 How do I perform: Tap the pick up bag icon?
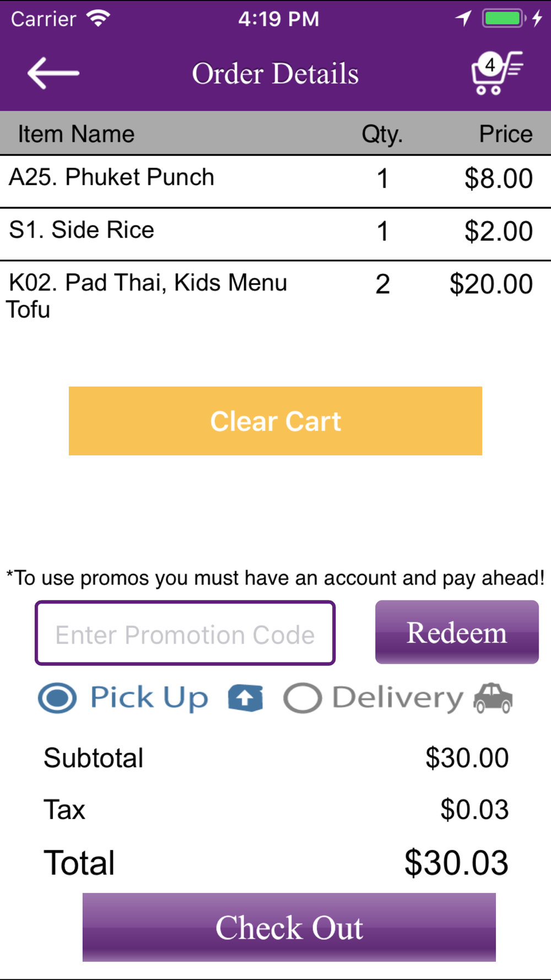(x=245, y=698)
